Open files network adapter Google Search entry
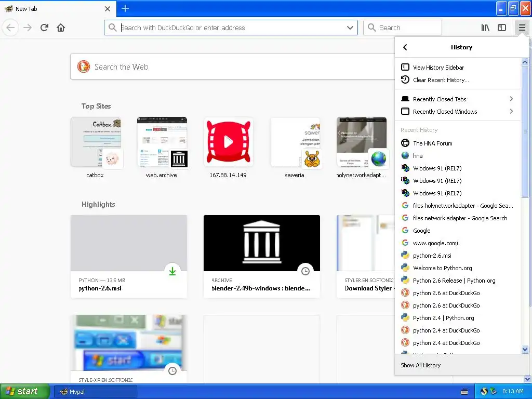This screenshot has height=399, width=532. click(x=457, y=218)
